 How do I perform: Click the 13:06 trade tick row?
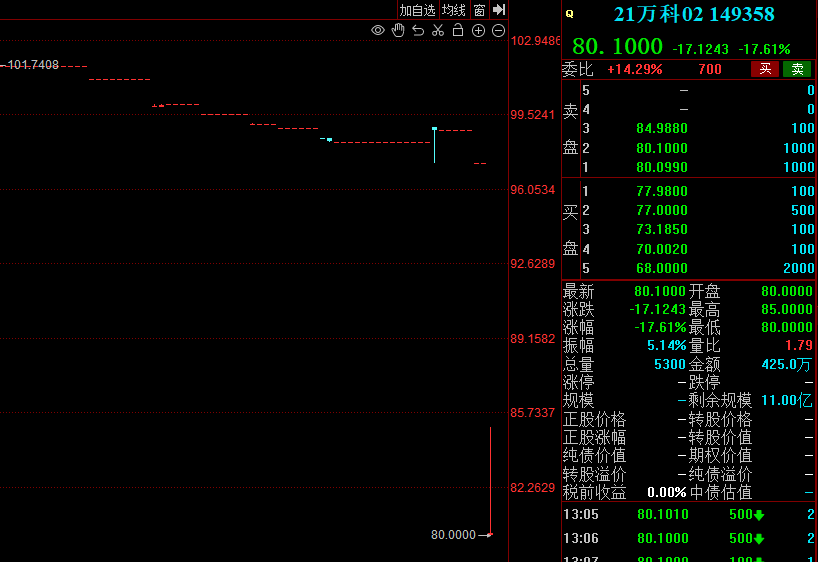pos(690,539)
